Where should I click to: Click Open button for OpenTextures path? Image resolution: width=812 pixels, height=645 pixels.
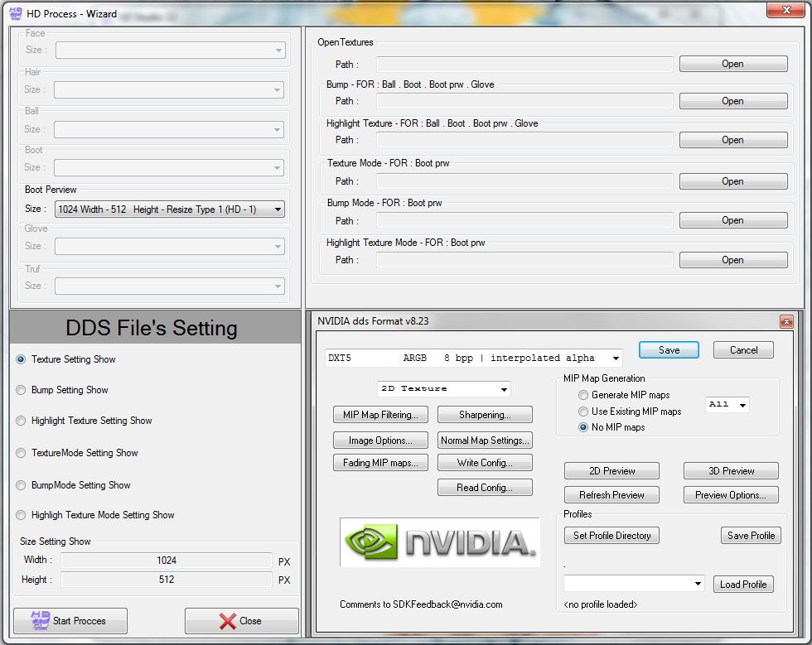(732, 64)
